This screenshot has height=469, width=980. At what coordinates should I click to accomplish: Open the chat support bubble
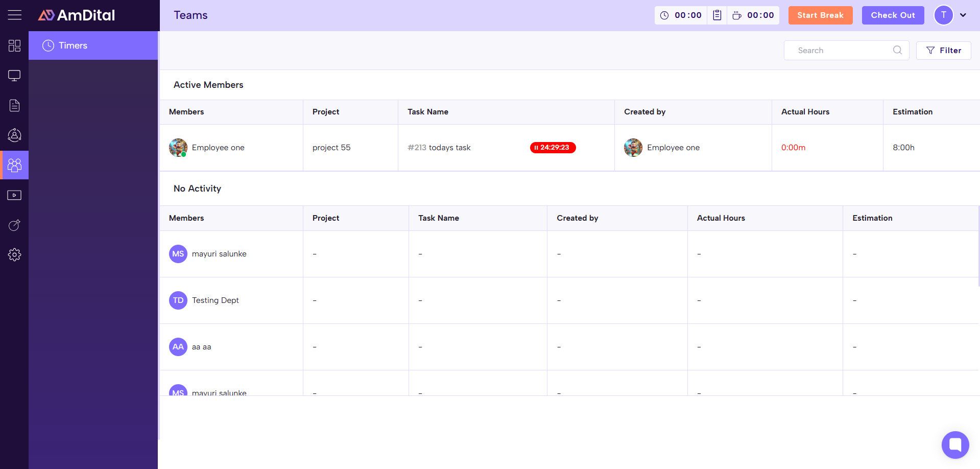[x=955, y=445]
